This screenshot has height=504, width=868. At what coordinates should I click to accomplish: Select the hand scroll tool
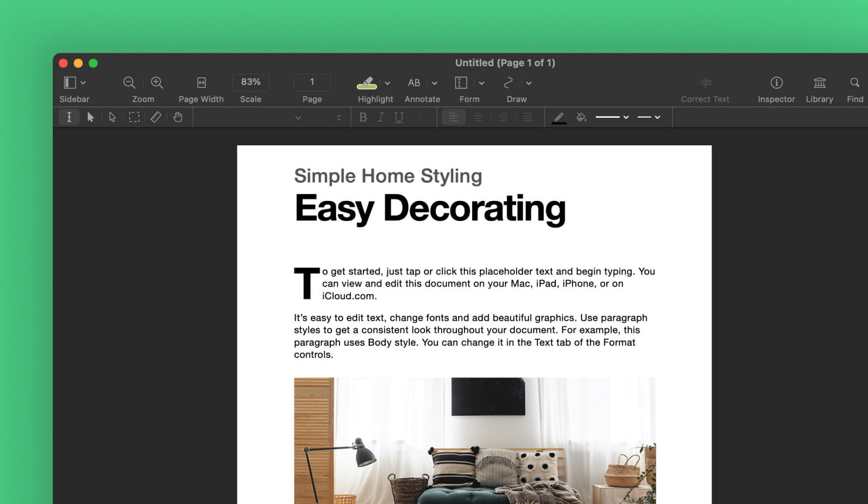coord(178,117)
